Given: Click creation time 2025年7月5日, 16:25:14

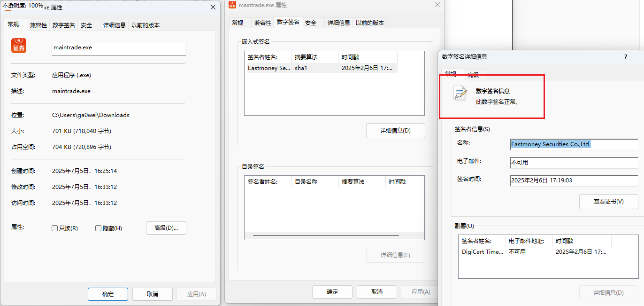Looking at the screenshot, I should click(x=84, y=171).
